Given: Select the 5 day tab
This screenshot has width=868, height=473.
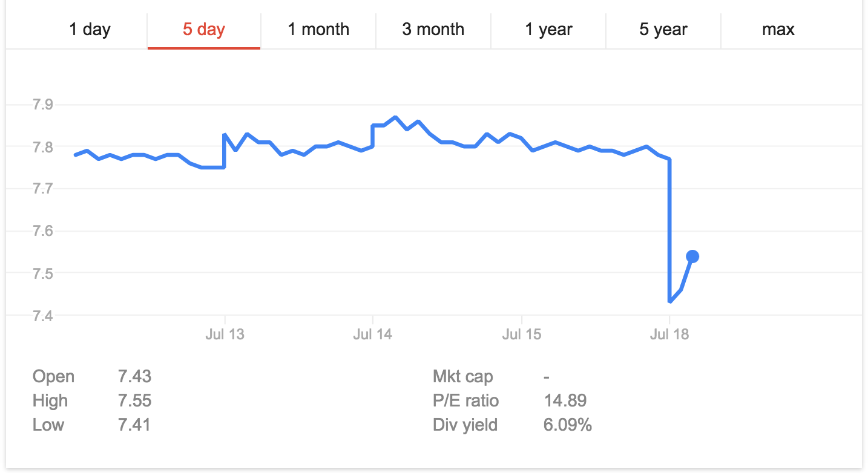Looking at the screenshot, I should point(204,29).
